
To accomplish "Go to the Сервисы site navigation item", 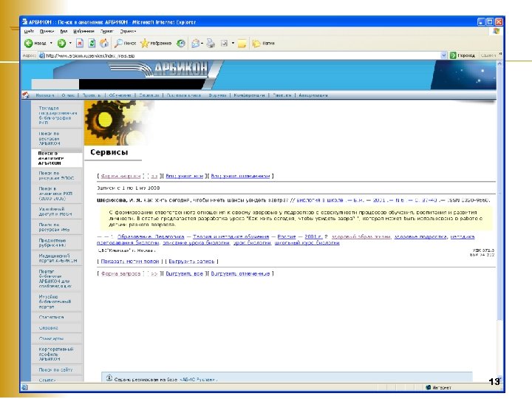I will click(149, 95).
